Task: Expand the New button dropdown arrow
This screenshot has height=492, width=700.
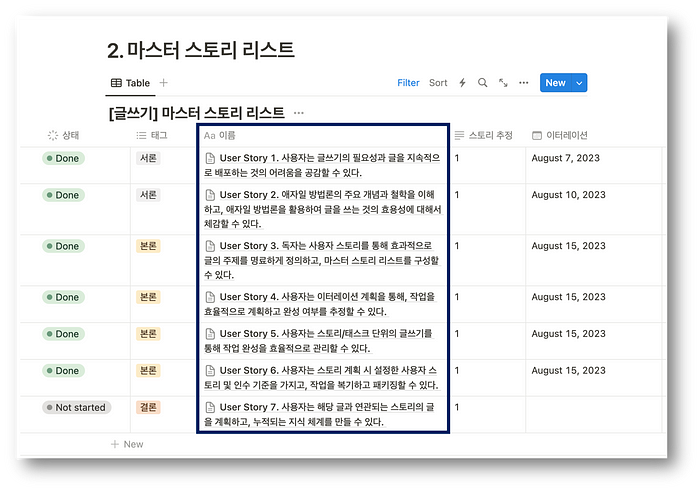Action: point(579,83)
